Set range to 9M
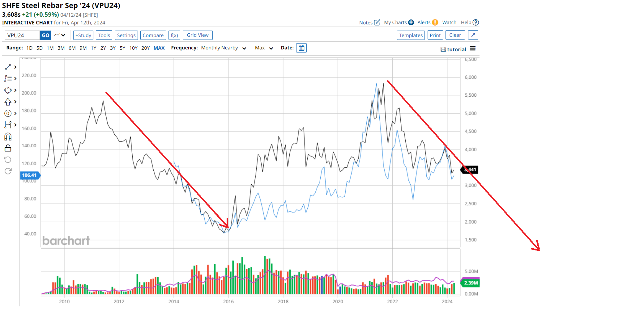The image size is (644, 311). click(x=83, y=48)
